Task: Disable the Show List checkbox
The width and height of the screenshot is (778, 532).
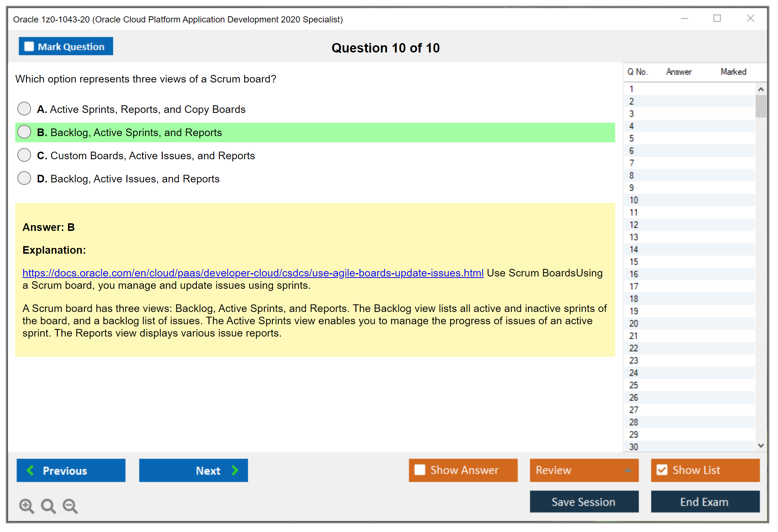Action: 662,470
